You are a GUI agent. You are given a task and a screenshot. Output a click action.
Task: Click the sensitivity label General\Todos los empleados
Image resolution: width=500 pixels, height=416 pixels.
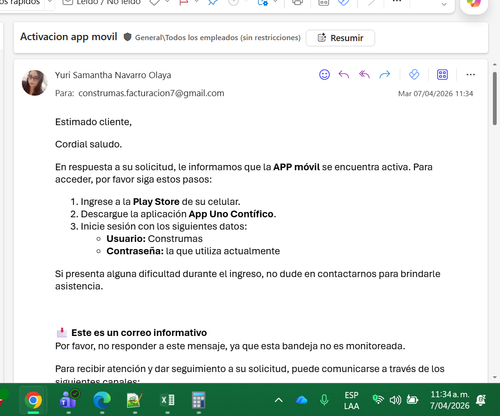coord(218,38)
